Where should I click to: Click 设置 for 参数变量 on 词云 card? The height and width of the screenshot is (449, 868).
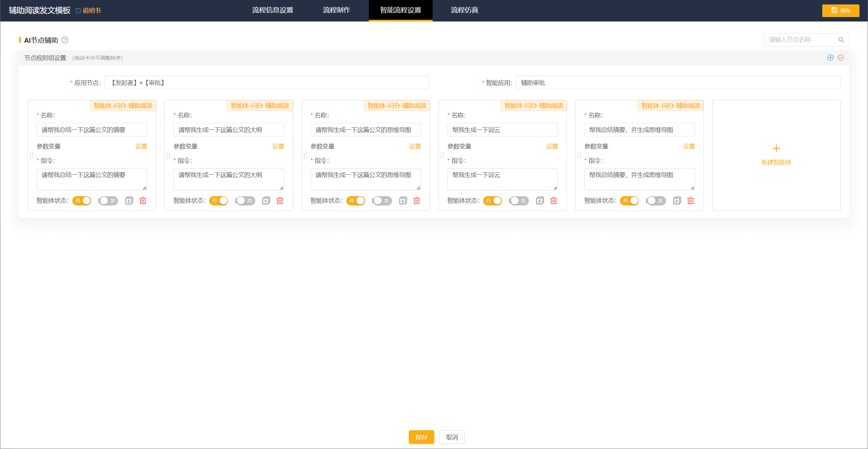tap(552, 146)
